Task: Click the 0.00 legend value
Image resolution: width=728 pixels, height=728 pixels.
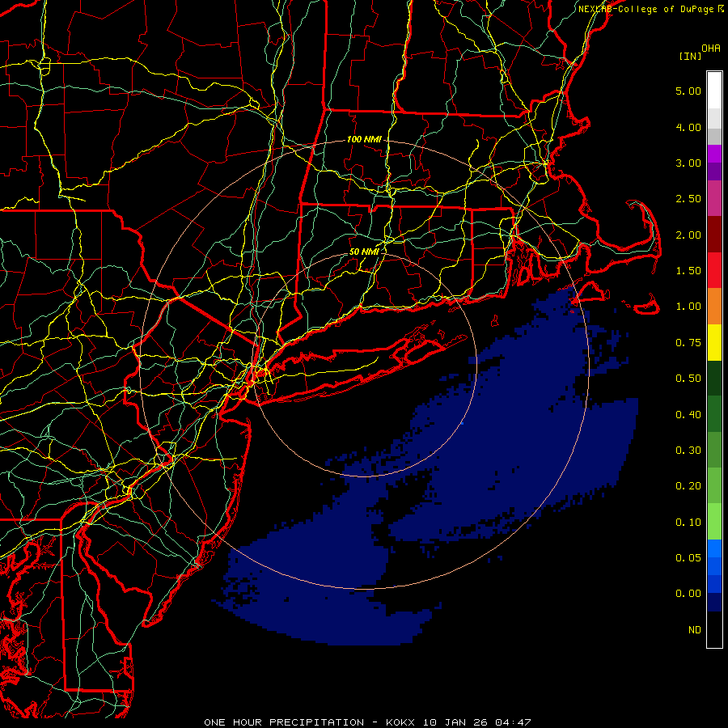Action: (x=688, y=594)
